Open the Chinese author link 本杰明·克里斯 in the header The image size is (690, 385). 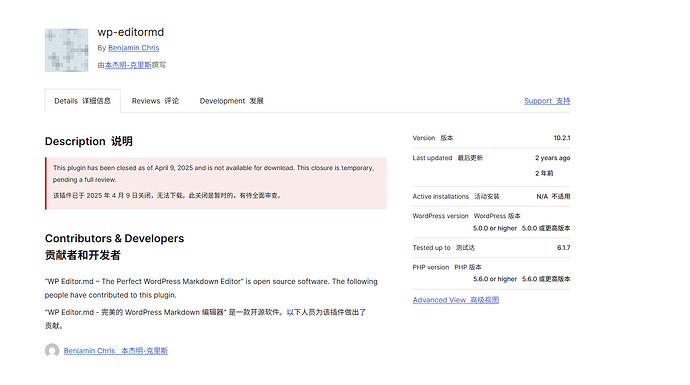pos(128,65)
